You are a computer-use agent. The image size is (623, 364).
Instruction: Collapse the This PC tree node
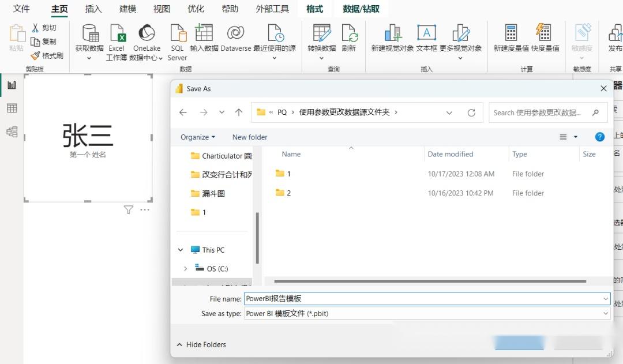[181, 249]
